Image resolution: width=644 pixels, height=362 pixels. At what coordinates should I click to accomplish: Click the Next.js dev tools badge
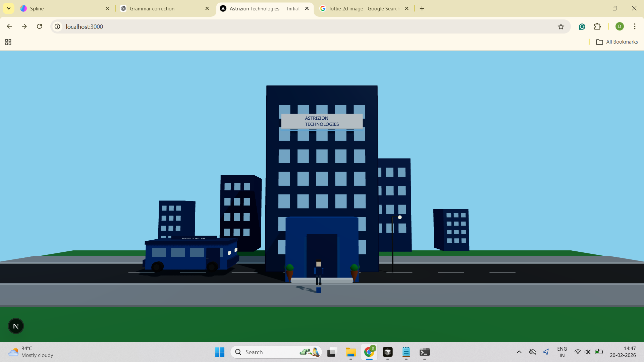(16, 326)
